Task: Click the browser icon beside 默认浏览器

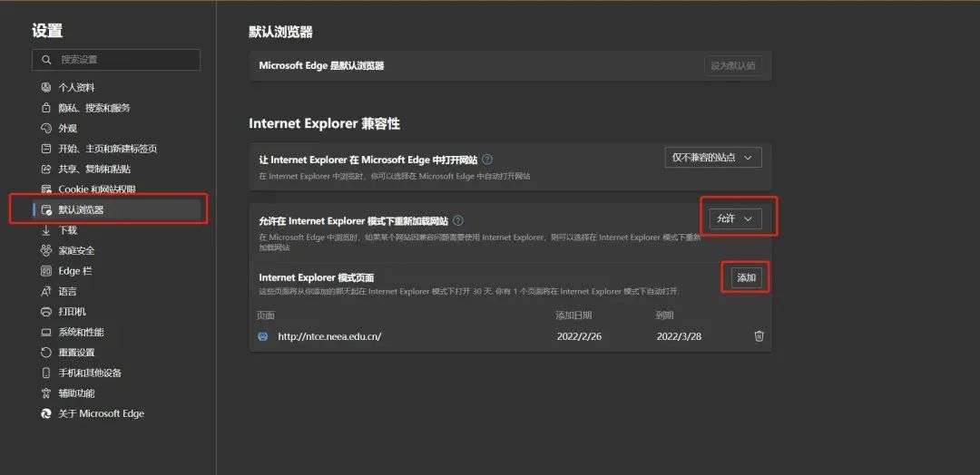Action: pos(45,209)
